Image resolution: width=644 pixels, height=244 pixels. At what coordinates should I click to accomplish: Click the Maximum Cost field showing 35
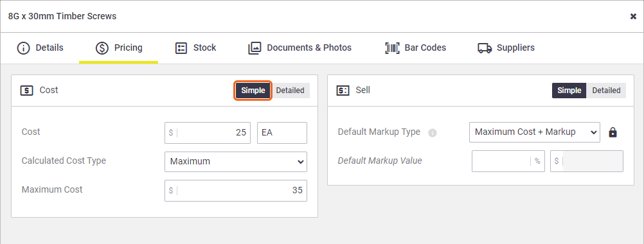coord(236,191)
